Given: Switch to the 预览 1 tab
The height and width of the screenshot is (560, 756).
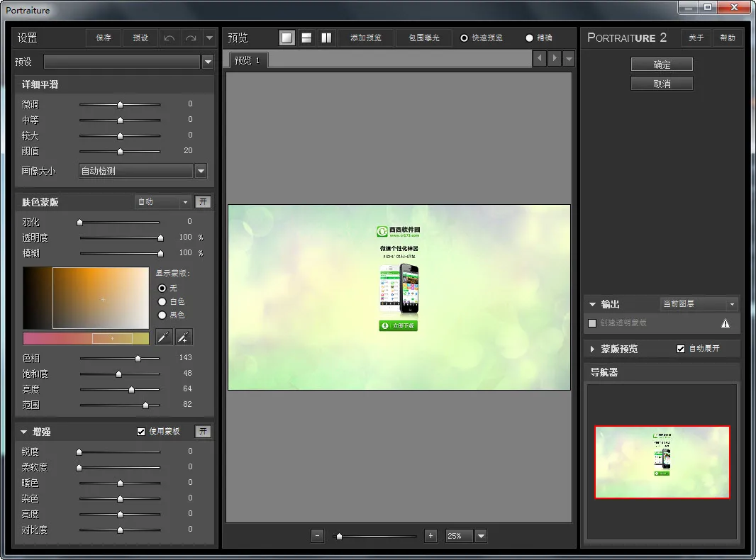Looking at the screenshot, I should pos(248,61).
